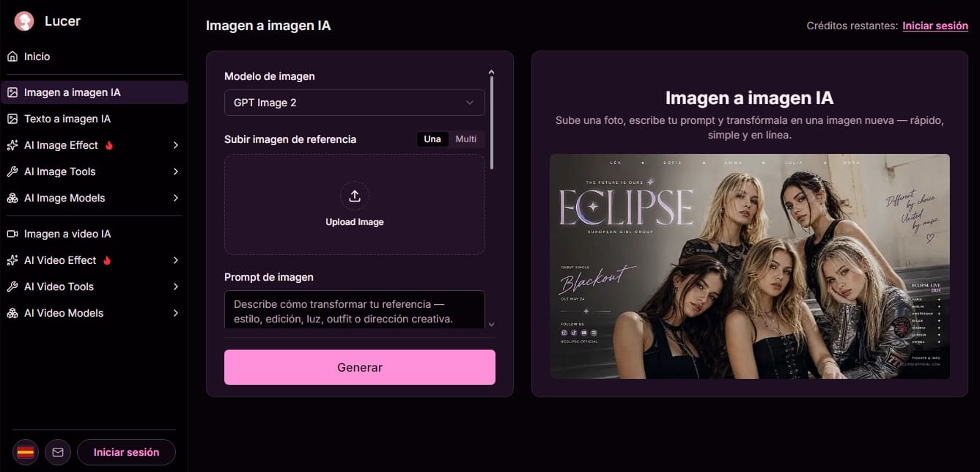Image resolution: width=980 pixels, height=472 pixels.
Task: Click the scroll-up arrow of the form panel
Action: click(492, 72)
